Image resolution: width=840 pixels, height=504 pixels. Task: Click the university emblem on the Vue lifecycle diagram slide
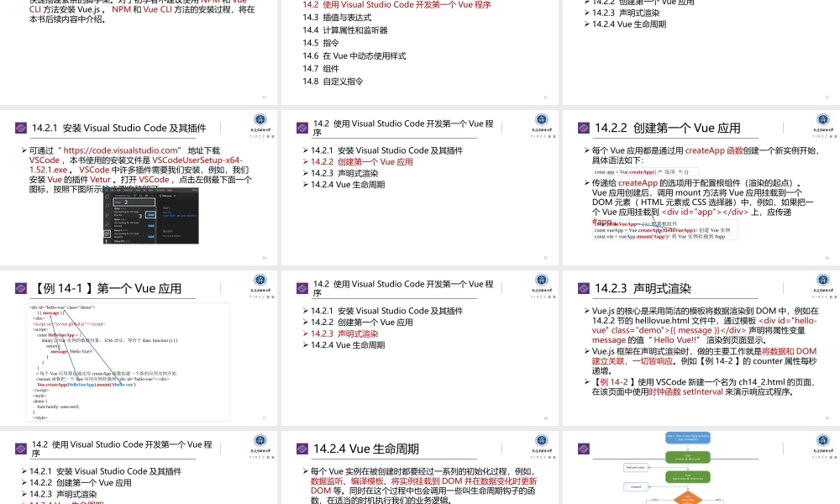pyautogui.click(x=822, y=438)
